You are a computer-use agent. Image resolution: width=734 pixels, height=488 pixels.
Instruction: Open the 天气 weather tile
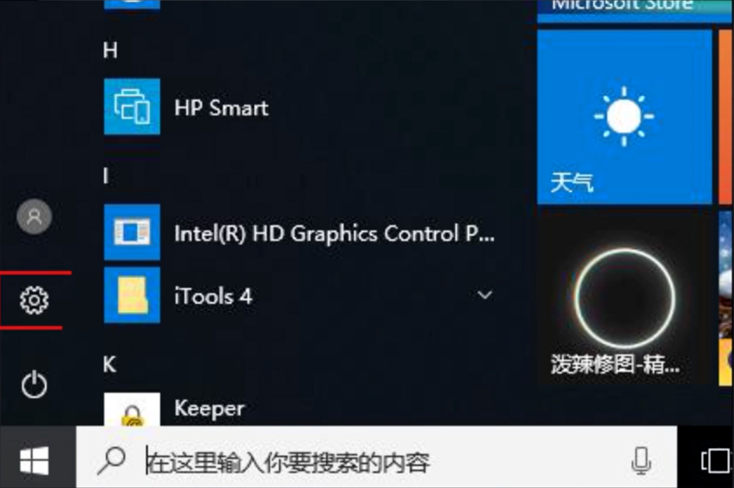tap(624, 117)
